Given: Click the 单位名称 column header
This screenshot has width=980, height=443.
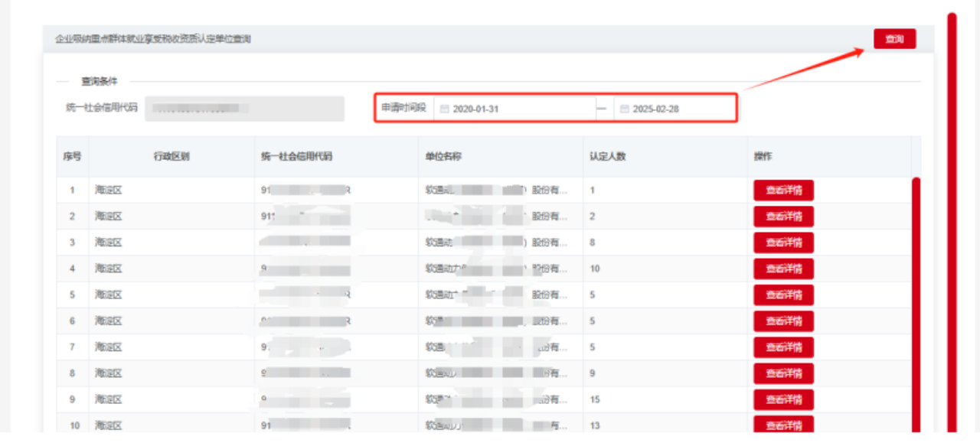Looking at the screenshot, I should click(x=443, y=157).
